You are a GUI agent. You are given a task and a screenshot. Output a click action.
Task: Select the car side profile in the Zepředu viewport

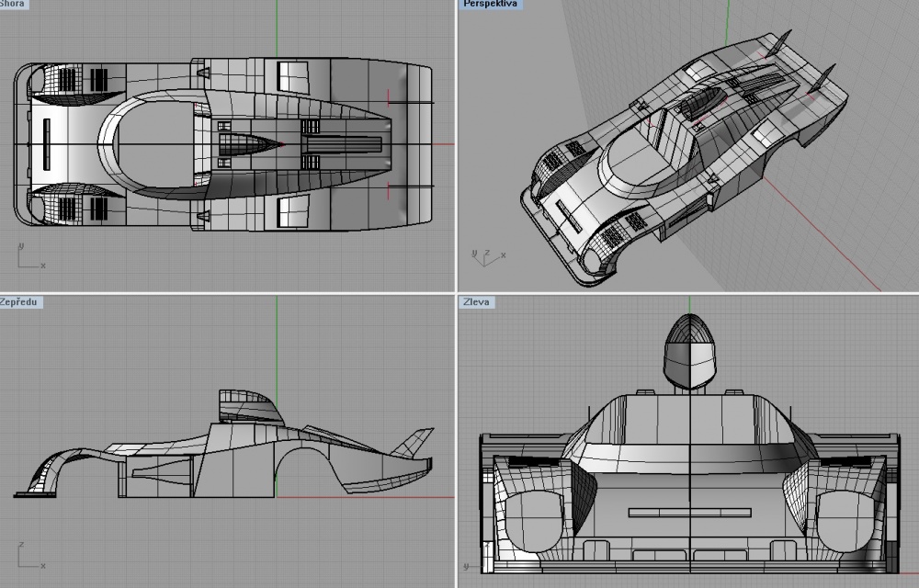point(223,444)
